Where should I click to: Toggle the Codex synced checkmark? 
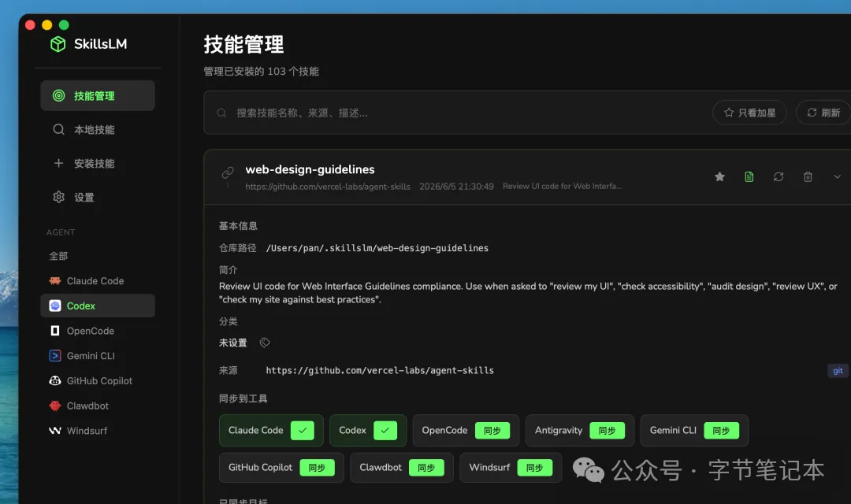[385, 431]
